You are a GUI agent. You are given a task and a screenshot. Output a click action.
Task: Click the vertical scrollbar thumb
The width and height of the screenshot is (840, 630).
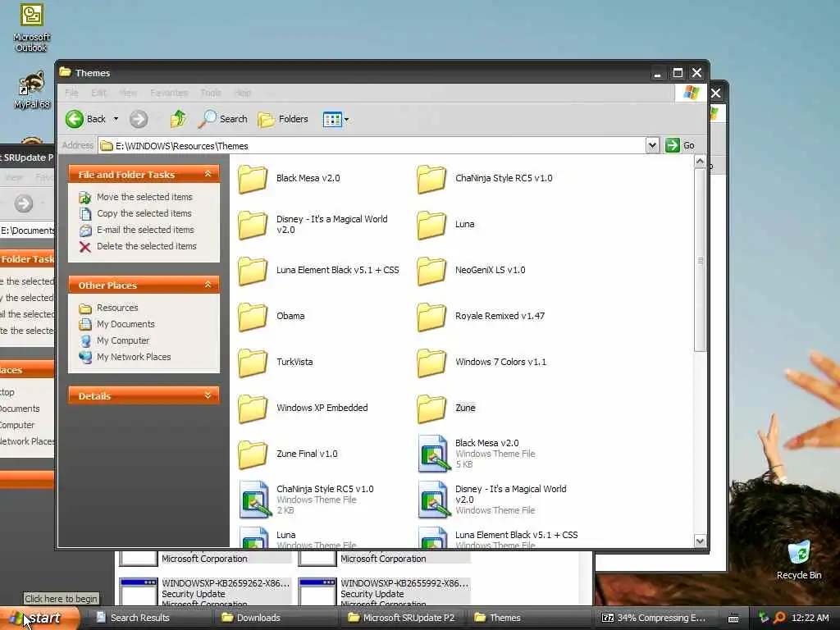pos(700,260)
